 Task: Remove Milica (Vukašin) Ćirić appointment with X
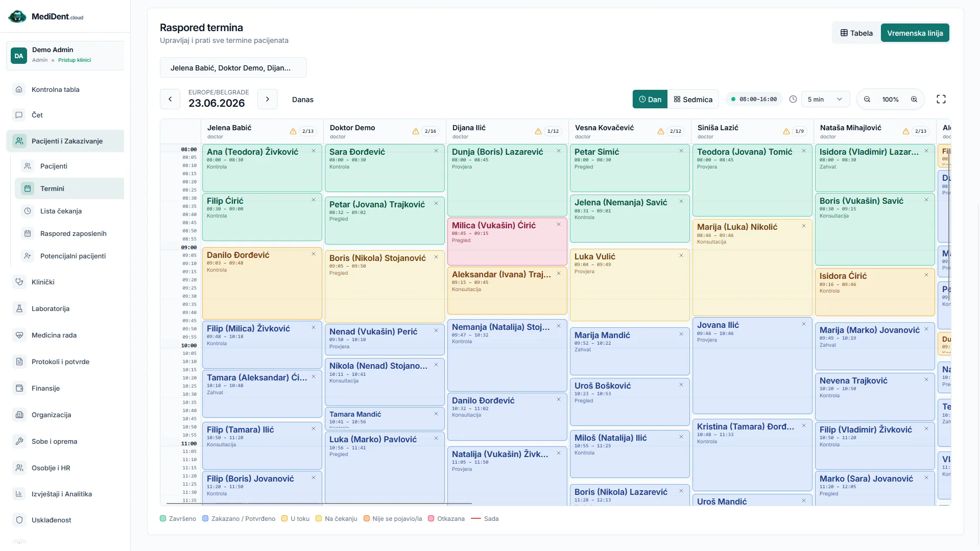(x=559, y=224)
